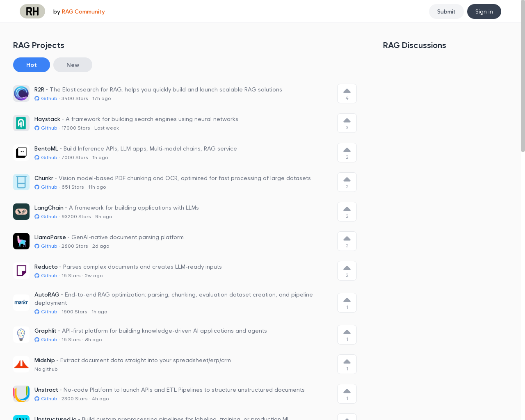Open Chunkr's Github link
Screen dimensions: 525x420
(x=46, y=187)
